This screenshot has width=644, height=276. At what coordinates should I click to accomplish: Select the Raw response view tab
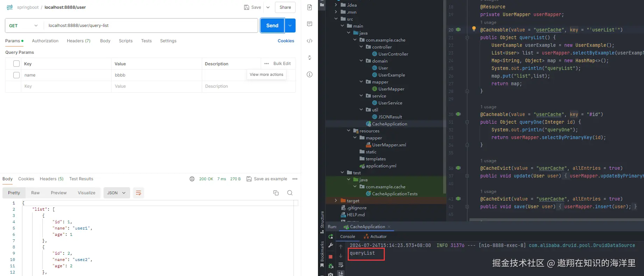pyautogui.click(x=35, y=193)
